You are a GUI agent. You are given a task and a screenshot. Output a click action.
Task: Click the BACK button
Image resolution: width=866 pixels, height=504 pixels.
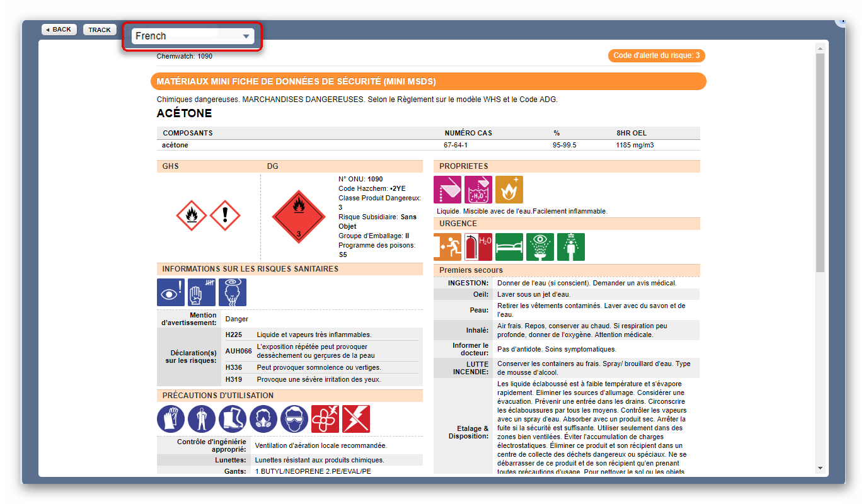click(59, 29)
